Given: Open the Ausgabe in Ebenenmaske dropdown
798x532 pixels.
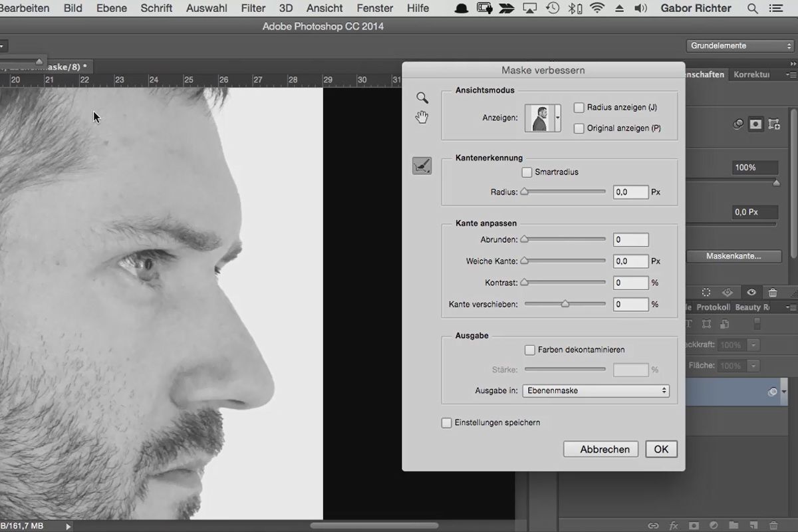Looking at the screenshot, I should coord(596,391).
